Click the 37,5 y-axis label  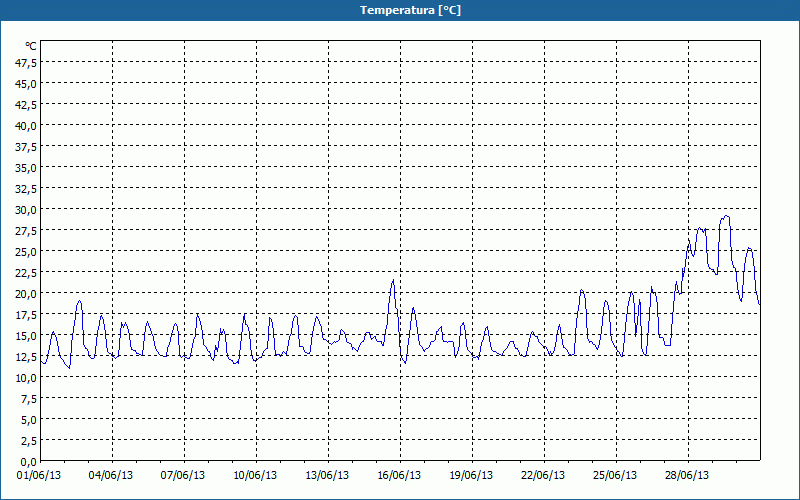(26, 147)
